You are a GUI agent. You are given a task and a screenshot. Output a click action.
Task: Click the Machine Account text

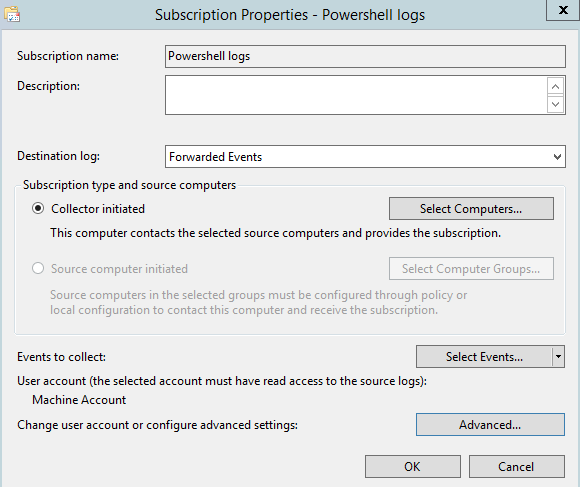(x=79, y=400)
